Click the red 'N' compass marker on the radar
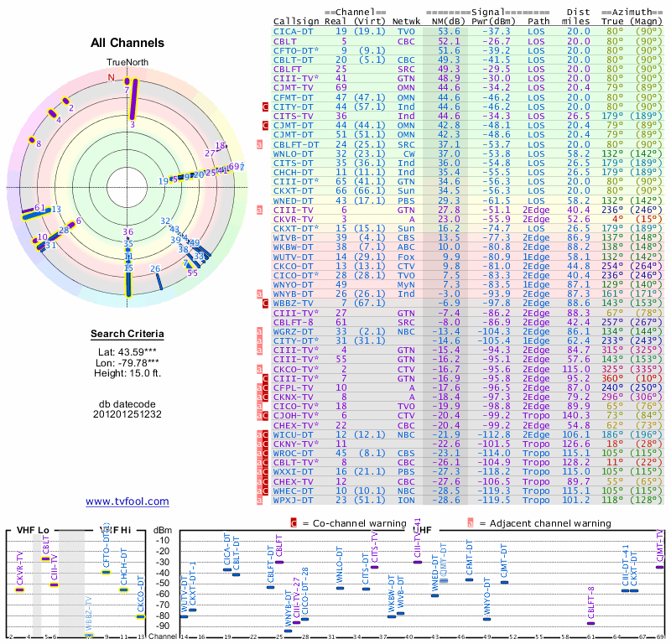671x644 pixels. click(x=112, y=77)
